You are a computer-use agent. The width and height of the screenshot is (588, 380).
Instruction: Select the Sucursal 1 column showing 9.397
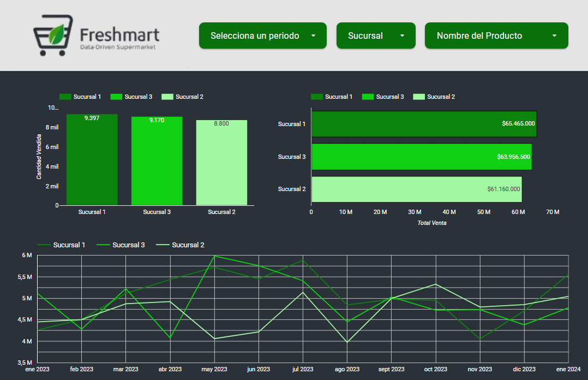pos(92,161)
